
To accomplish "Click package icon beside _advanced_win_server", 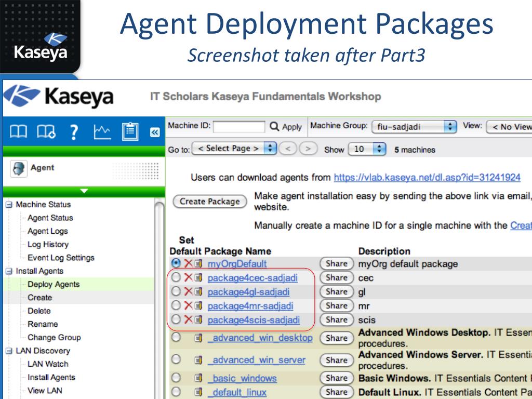I will pos(198,360).
